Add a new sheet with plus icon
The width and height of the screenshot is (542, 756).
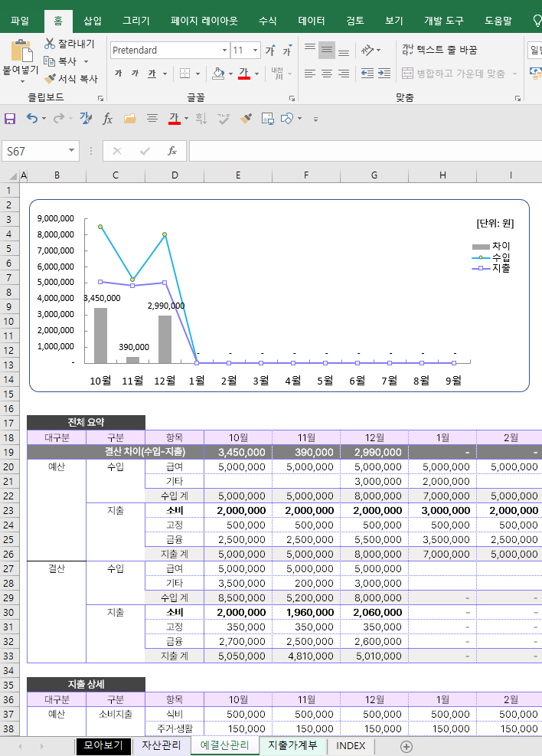tap(406, 746)
